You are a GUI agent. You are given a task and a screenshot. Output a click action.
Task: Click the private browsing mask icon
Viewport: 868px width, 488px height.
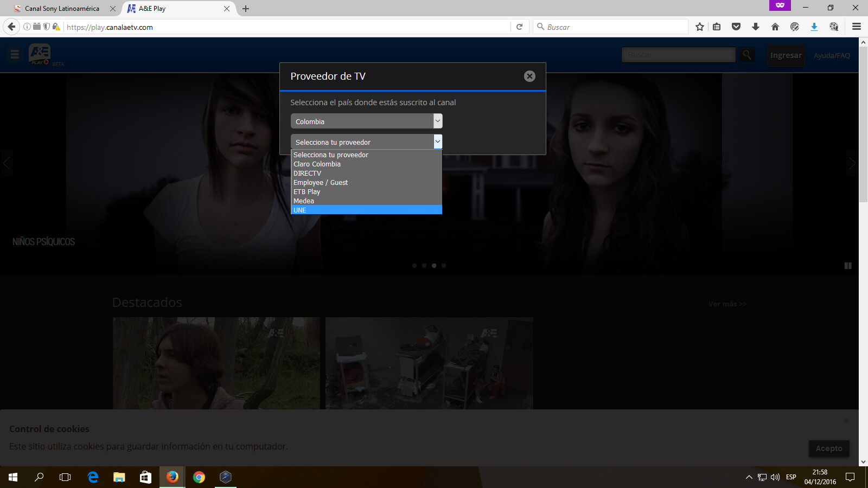tap(780, 5)
